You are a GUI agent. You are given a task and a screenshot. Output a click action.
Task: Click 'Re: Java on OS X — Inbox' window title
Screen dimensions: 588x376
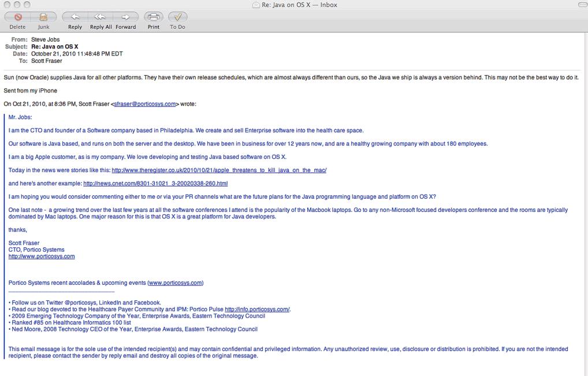299,5
